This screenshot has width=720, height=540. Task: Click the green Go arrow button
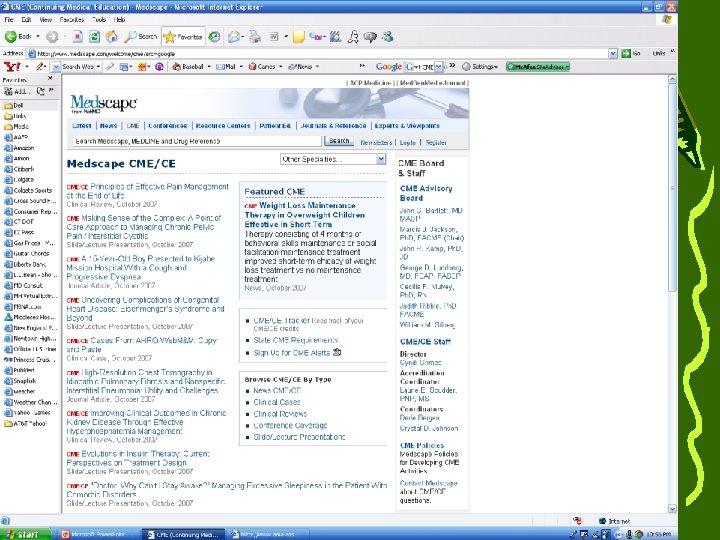[x=626, y=53]
